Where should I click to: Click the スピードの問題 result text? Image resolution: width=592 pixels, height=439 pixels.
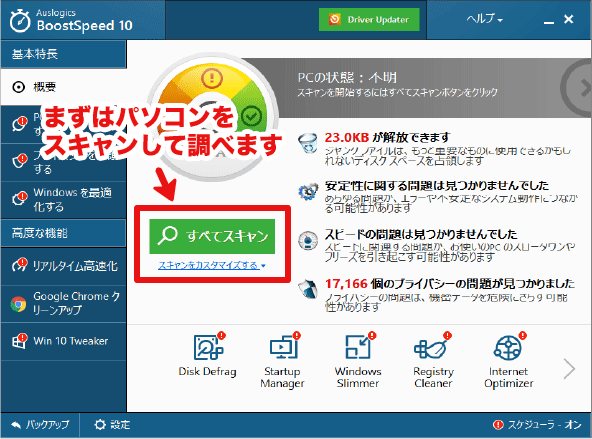(x=421, y=234)
